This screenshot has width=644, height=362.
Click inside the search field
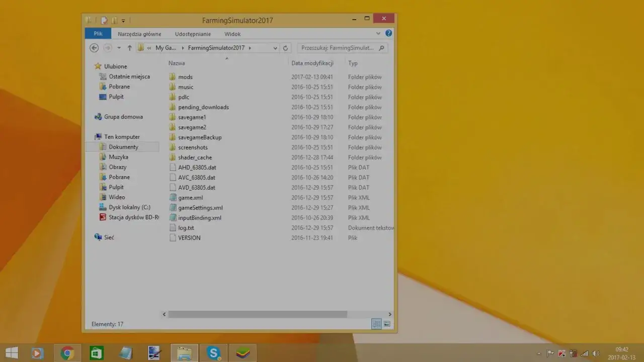pyautogui.click(x=337, y=48)
